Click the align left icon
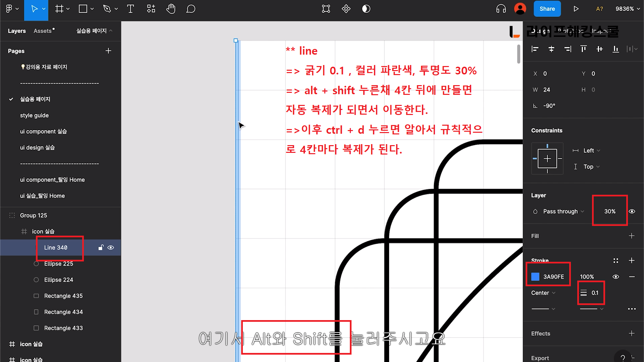The height and width of the screenshot is (362, 644). click(x=535, y=49)
